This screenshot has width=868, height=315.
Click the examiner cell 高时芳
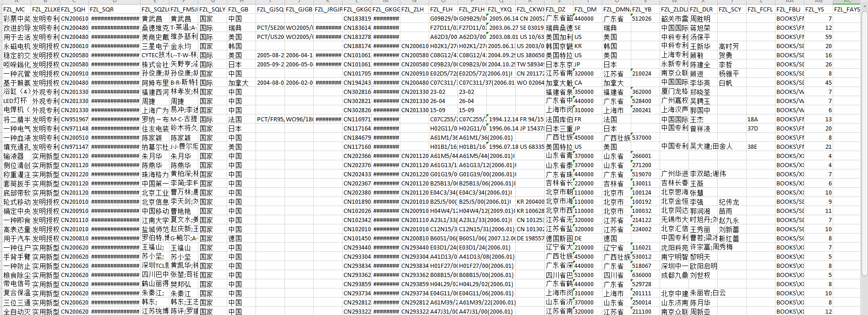732,46
